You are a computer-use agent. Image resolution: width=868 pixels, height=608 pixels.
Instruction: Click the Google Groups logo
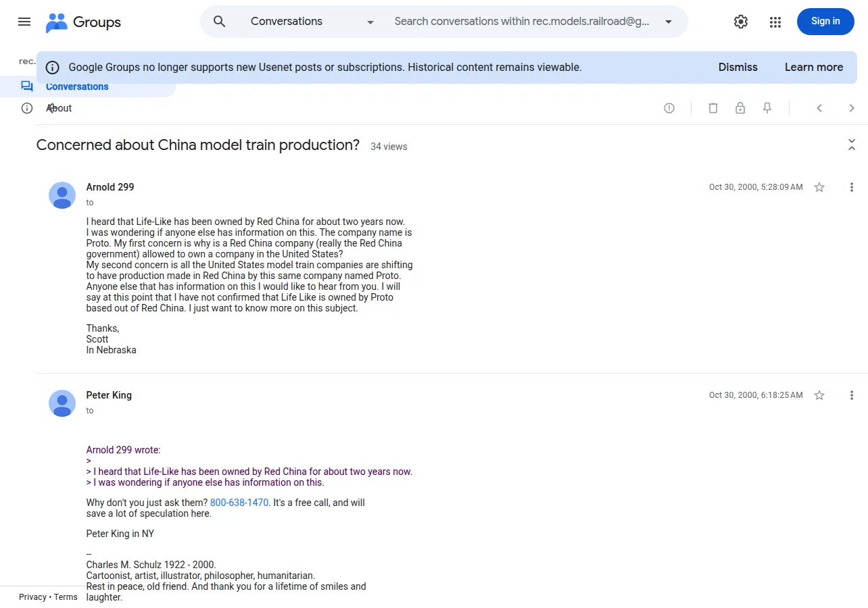click(x=83, y=22)
